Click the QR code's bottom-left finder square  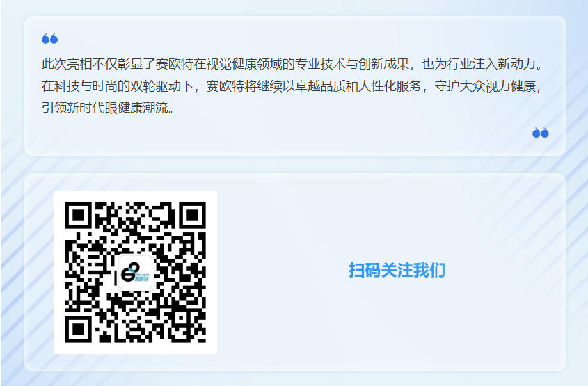pyautogui.click(x=79, y=330)
